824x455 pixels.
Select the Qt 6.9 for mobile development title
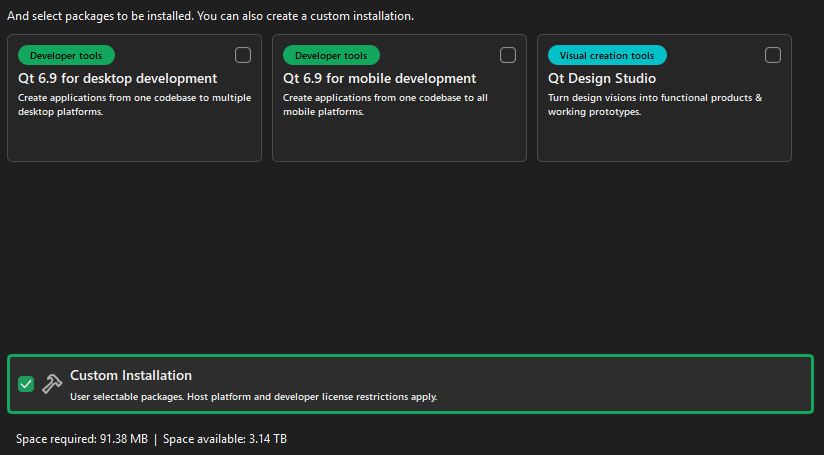[379, 78]
